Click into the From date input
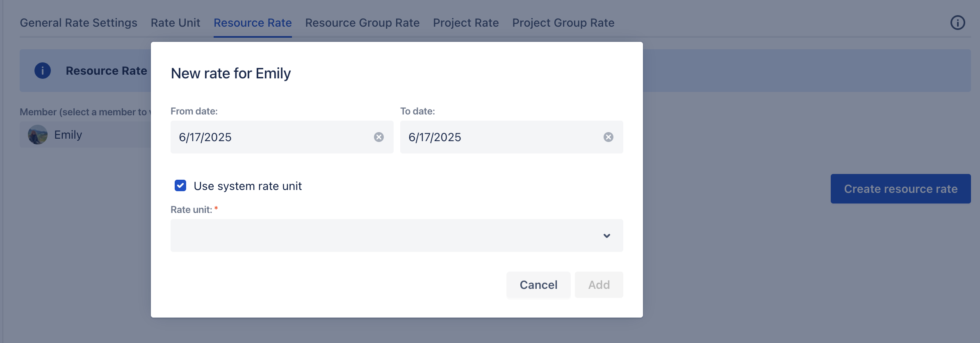Screen dimensions: 980x343 tap(271, 137)
